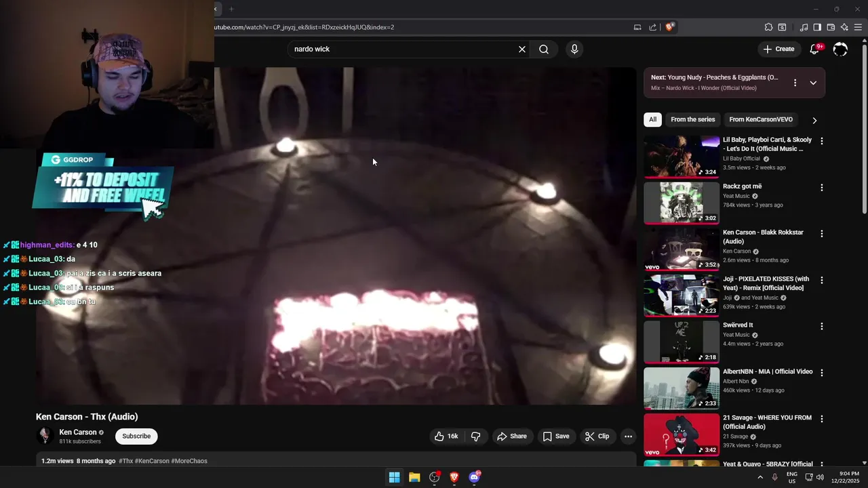The image size is (868, 488).
Task: Open the browser hamburger main menu
Action: (x=858, y=27)
